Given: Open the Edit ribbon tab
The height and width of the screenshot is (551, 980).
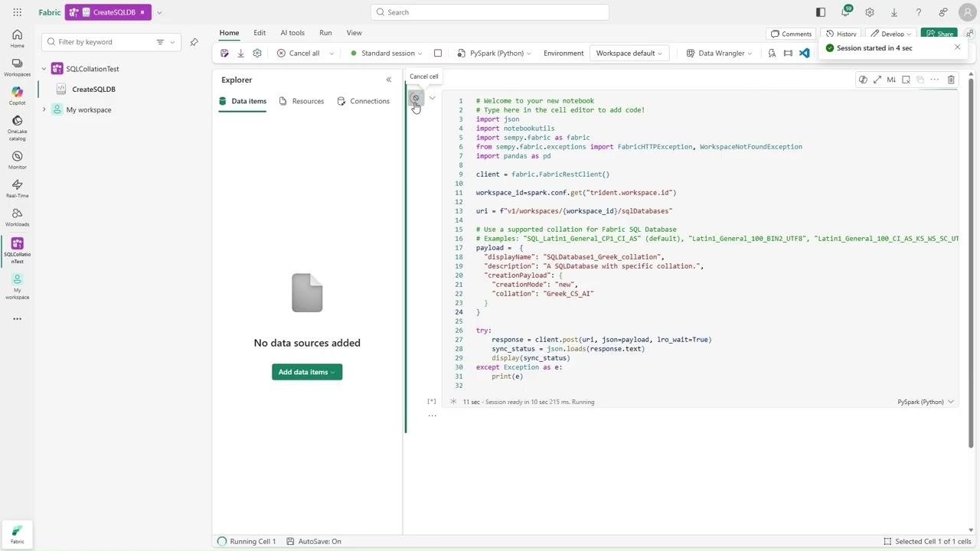Looking at the screenshot, I should [260, 33].
